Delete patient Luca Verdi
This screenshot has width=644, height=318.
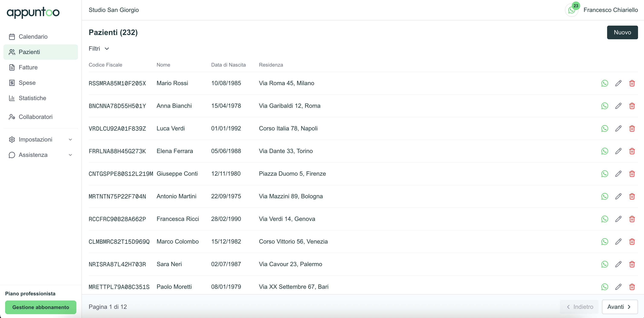[x=632, y=129]
